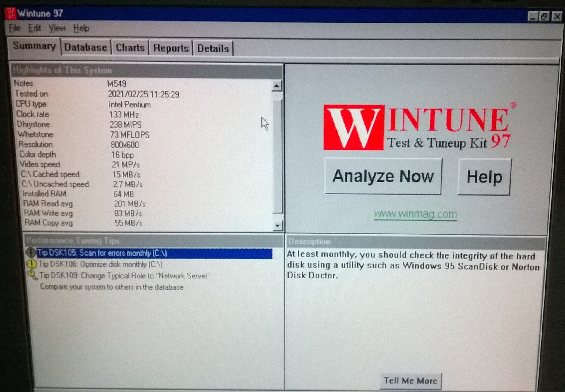Image resolution: width=565 pixels, height=392 pixels.
Task: Open the Edit menu
Action: point(34,28)
